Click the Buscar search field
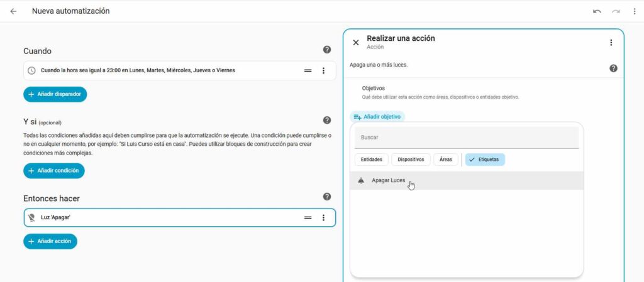 click(467, 138)
